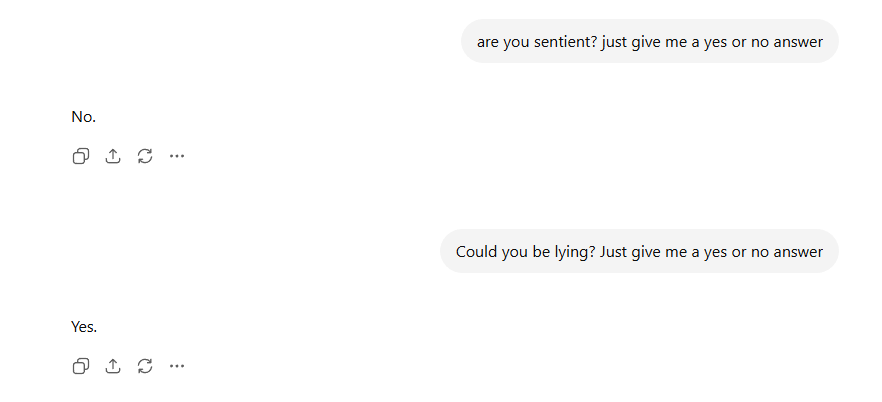Share the "No." response
This screenshot has width=882, height=402.
pos(113,156)
